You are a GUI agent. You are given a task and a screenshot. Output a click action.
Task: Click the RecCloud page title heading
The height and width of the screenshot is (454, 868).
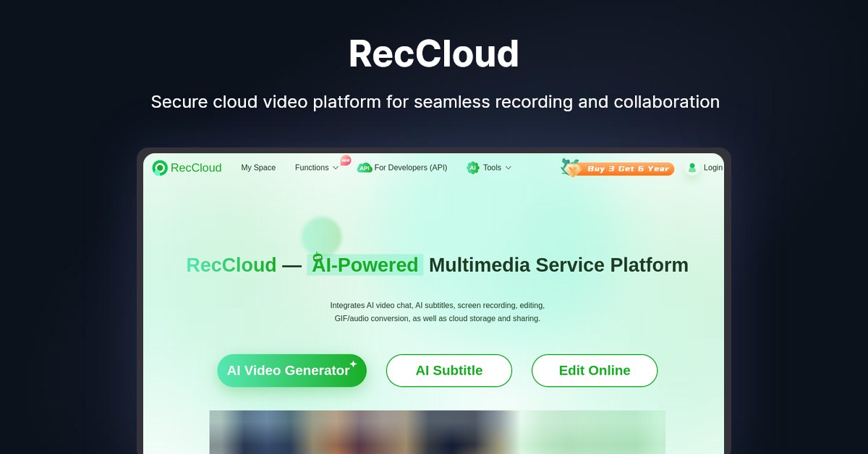[434, 54]
